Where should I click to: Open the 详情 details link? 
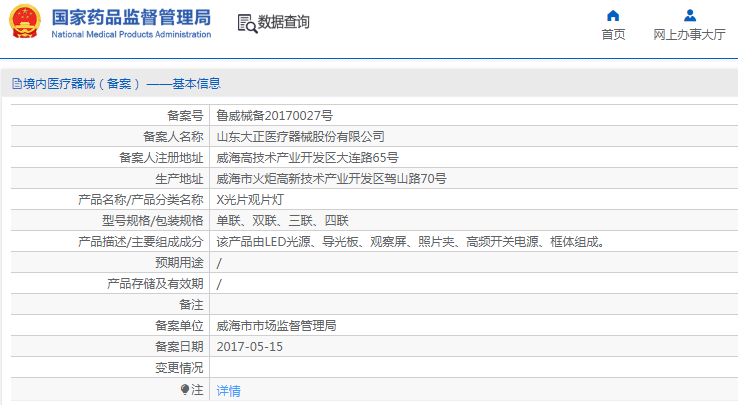(x=229, y=391)
